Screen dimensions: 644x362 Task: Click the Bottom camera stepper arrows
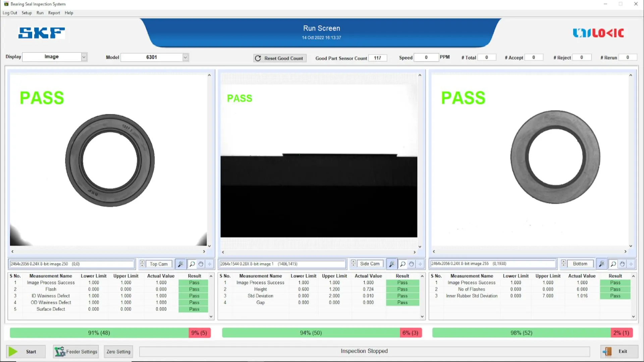[x=563, y=264]
